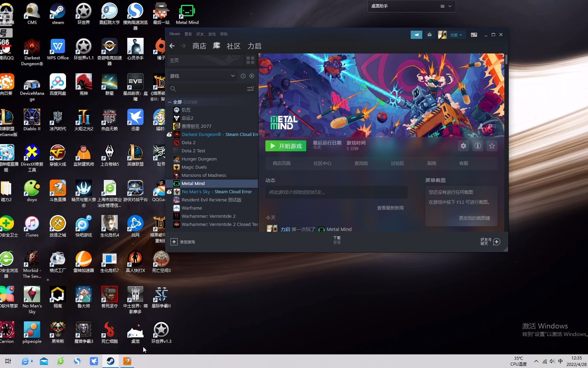This screenshot has width=588, height=368.
Task: Open the 库 library tab
Action: click(217, 46)
